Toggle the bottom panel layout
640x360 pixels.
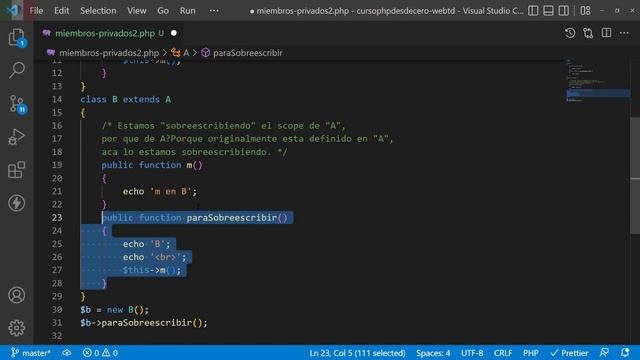548,11
